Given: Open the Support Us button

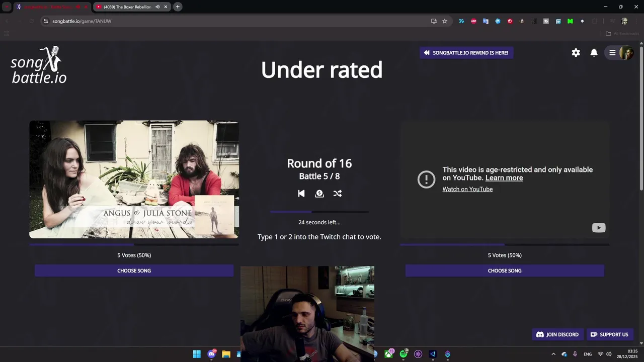Looking at the screenshot, I should point(609,334).
